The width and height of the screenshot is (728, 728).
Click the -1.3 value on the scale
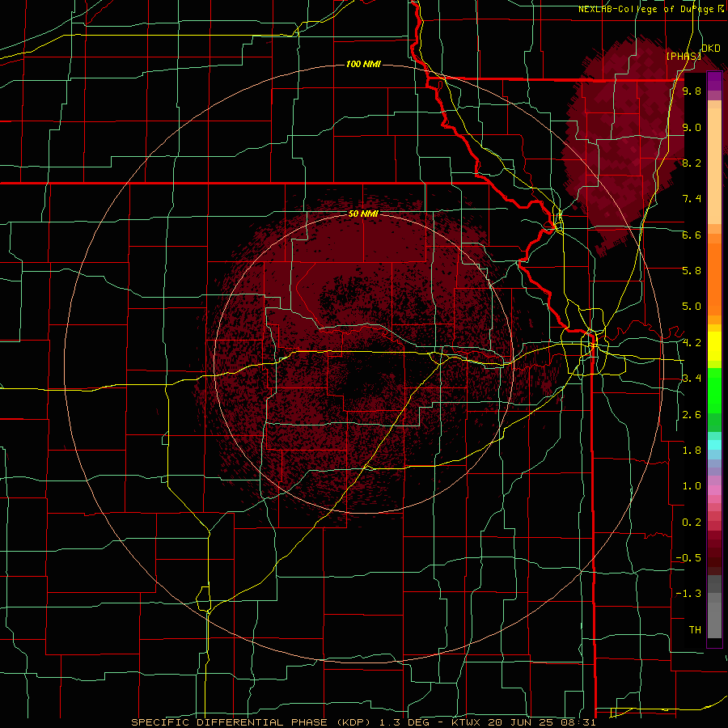[x=688, y=594]
